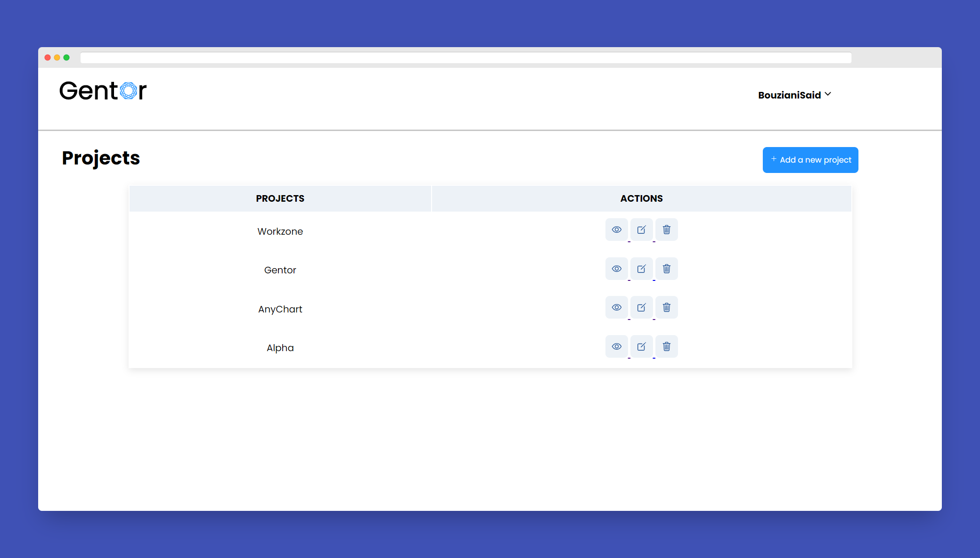
Task: Close the browser window with red button
Action: click(48, 57)
